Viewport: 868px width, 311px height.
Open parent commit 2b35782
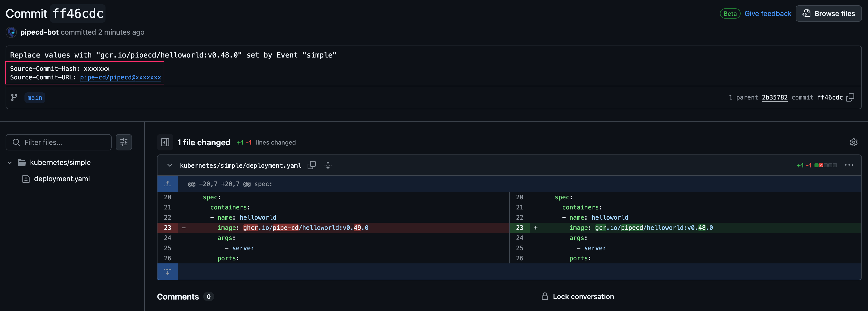click(x=774, y=97)
